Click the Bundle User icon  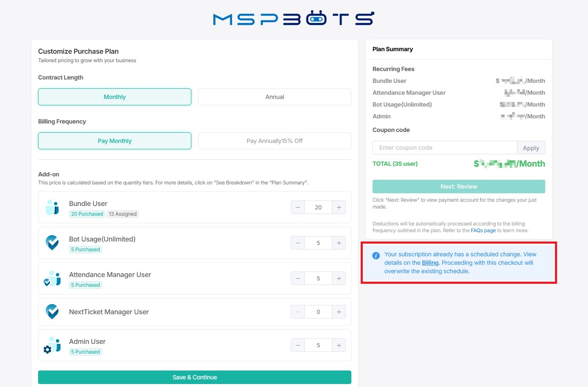click(52, 207)
